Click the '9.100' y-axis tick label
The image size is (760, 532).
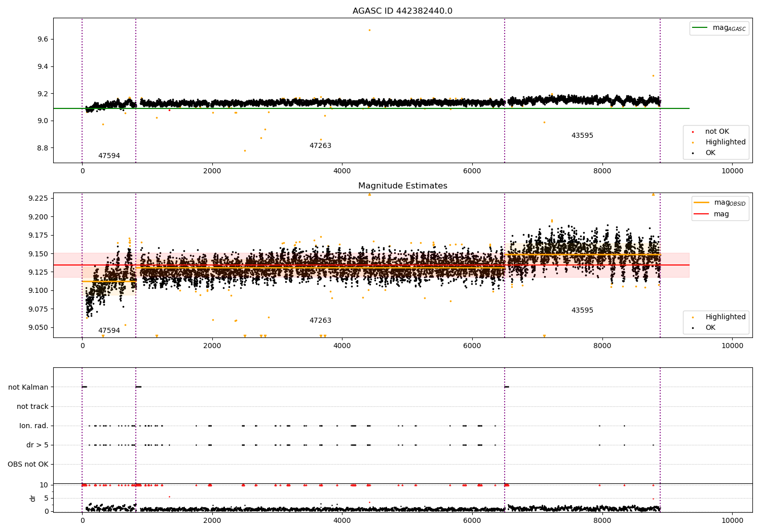39,291
